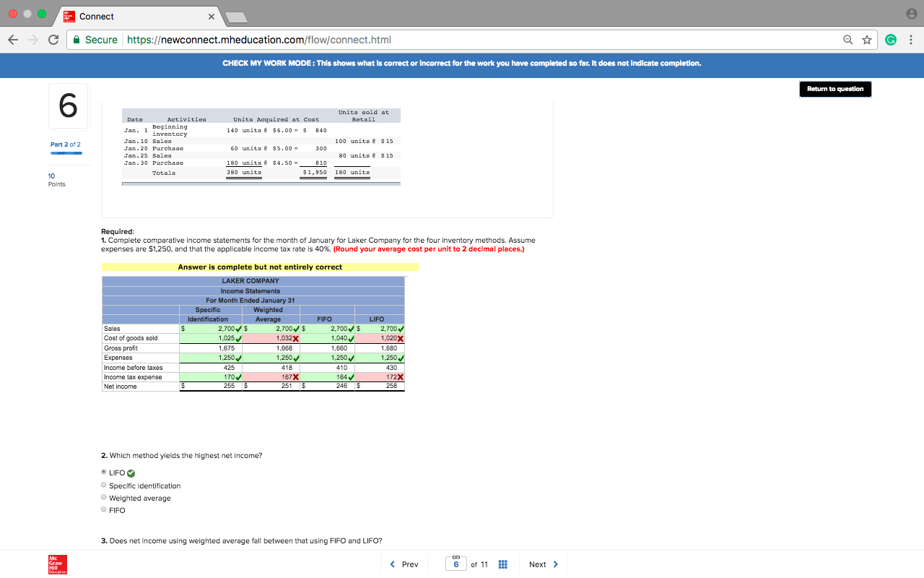The image size is (924, 578).
Task: Click the Gross profit row label
Action: click(121, 348)
